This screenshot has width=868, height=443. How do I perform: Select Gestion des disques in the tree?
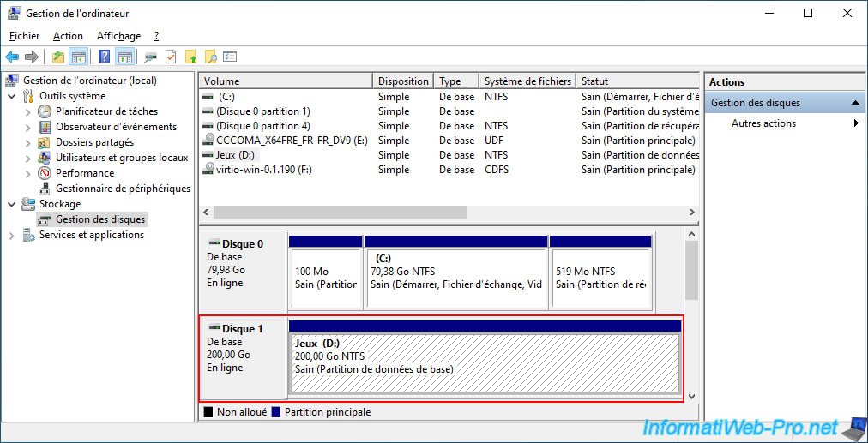[x=100, y=219]
